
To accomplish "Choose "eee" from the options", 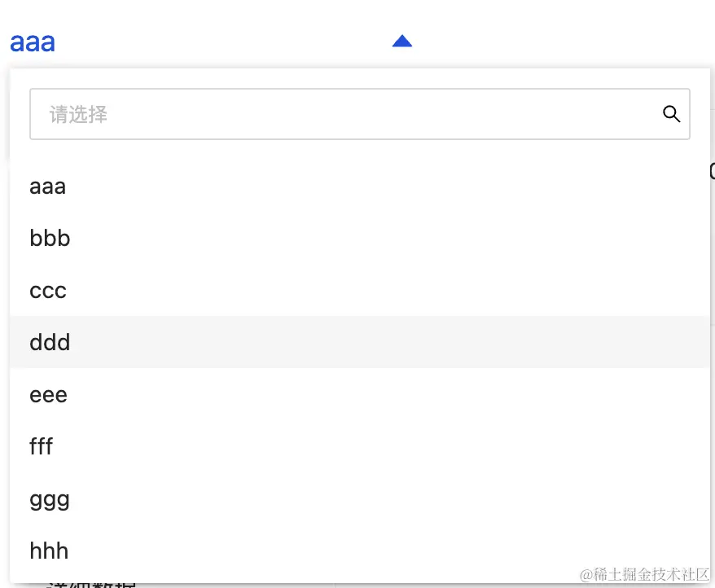I will click(48, 395).
